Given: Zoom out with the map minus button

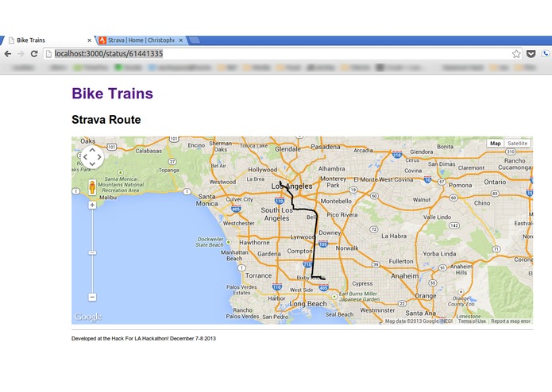Looking at the screenshot, I should pos(92,297).
